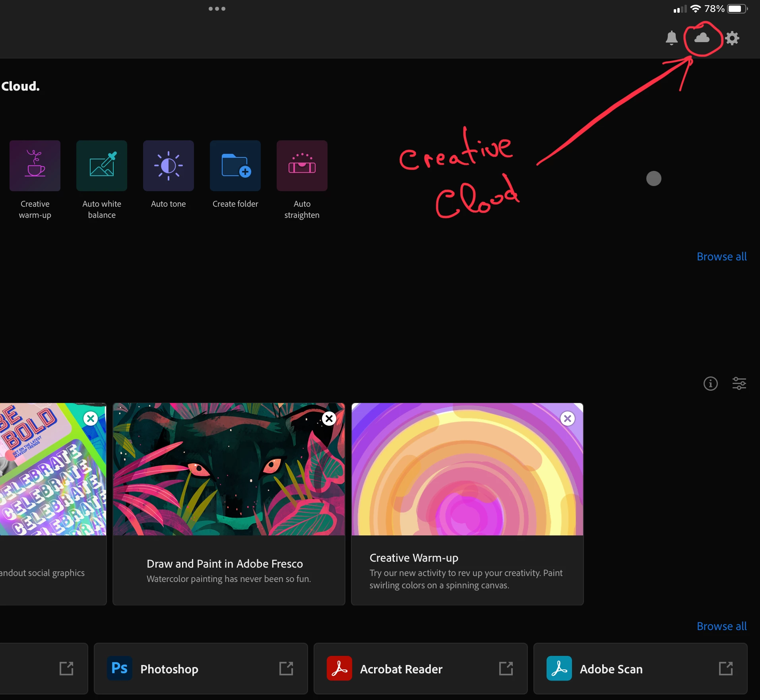This screenshot has width=760, height=700.
Task: Tap 'andout social graphics' card text
Action: pyautogui.click(x=42, y=573)
